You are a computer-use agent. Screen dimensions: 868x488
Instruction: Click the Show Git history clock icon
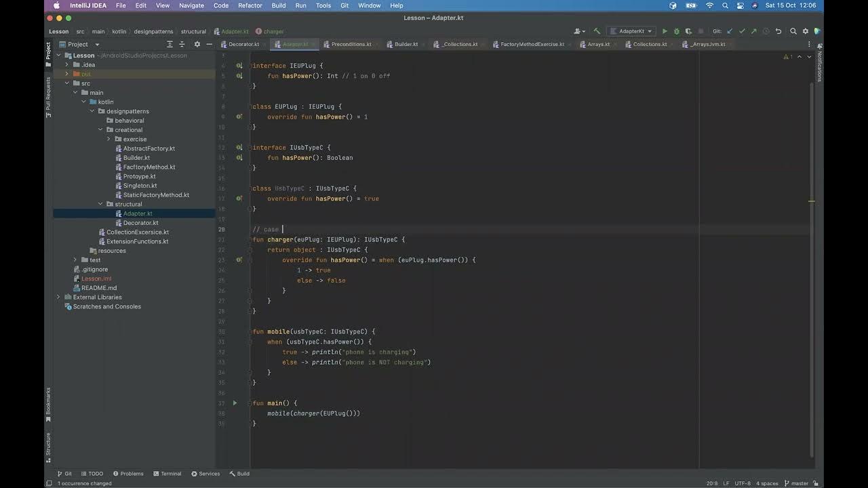click(x=766, y=31)
